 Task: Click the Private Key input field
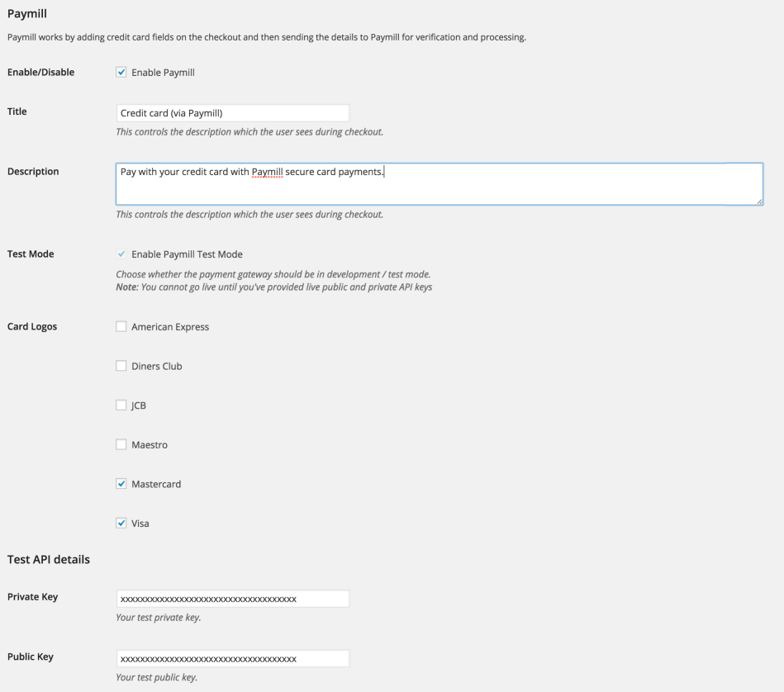pos(232,598)
